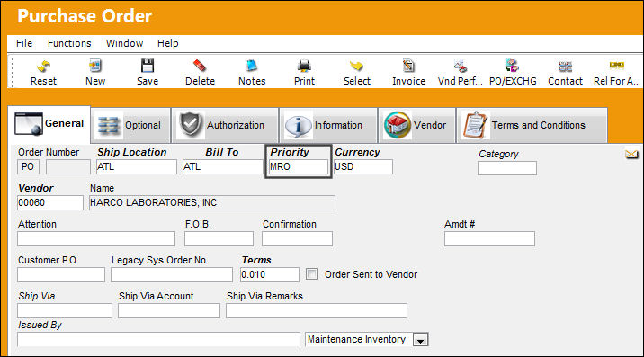
Task: Click the Confirmation input field
Action: click(297, 238)
